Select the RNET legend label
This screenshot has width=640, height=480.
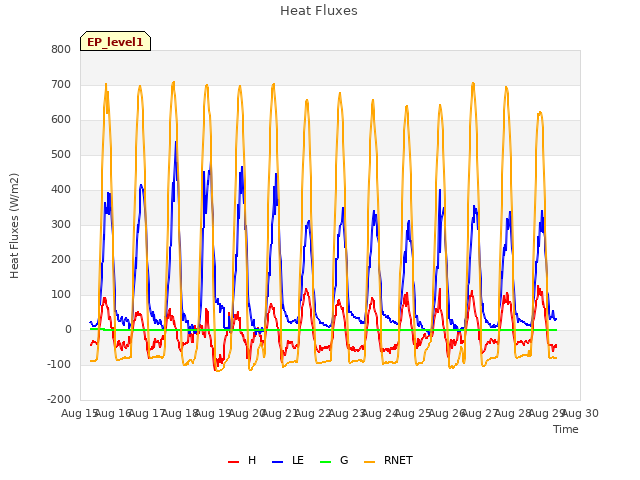(398, 460)
